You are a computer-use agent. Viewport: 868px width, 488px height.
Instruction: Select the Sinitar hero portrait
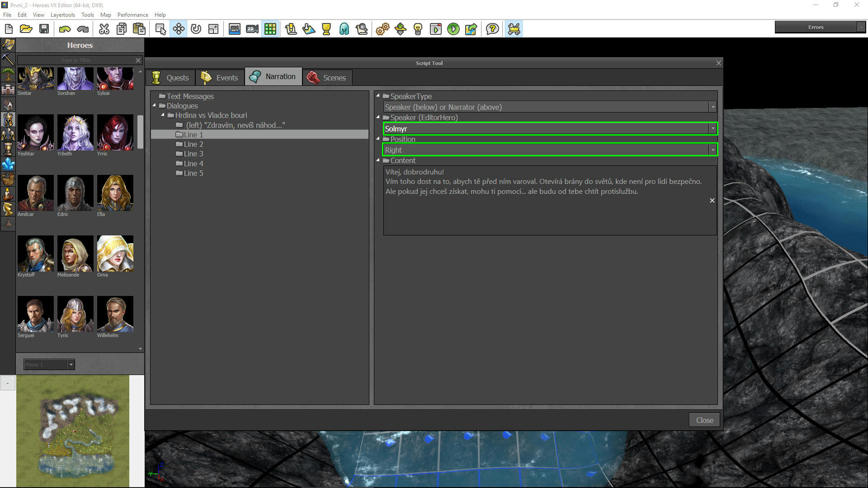click(35, 79)
